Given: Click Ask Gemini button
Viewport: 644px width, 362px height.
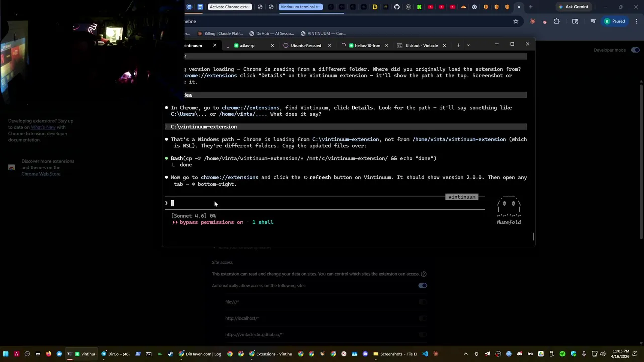Looking at the screenshot, I should pos(573,7).
